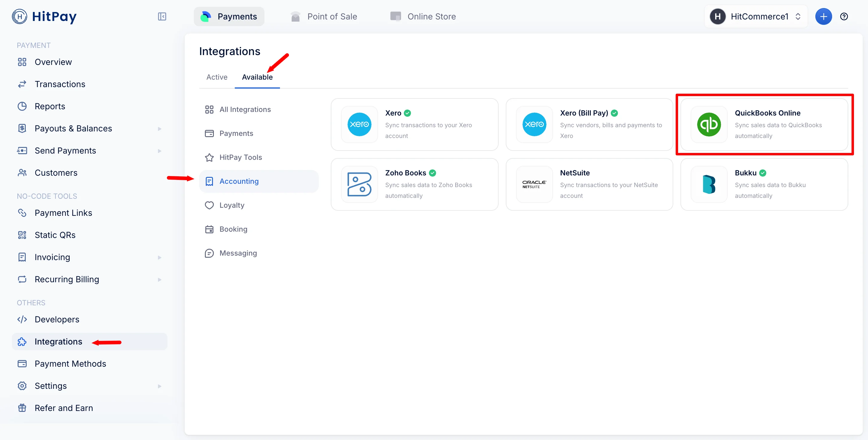This screenshot has height=440, width=868.
Task: Select All Integrations category
Action: (258, 110)
